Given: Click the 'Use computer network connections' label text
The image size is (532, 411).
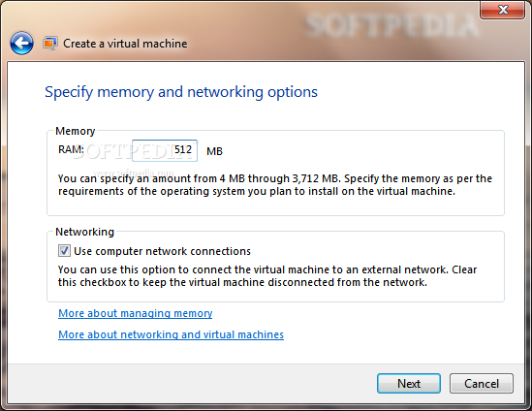Looking at the screenshot, I should pos(162,251).
